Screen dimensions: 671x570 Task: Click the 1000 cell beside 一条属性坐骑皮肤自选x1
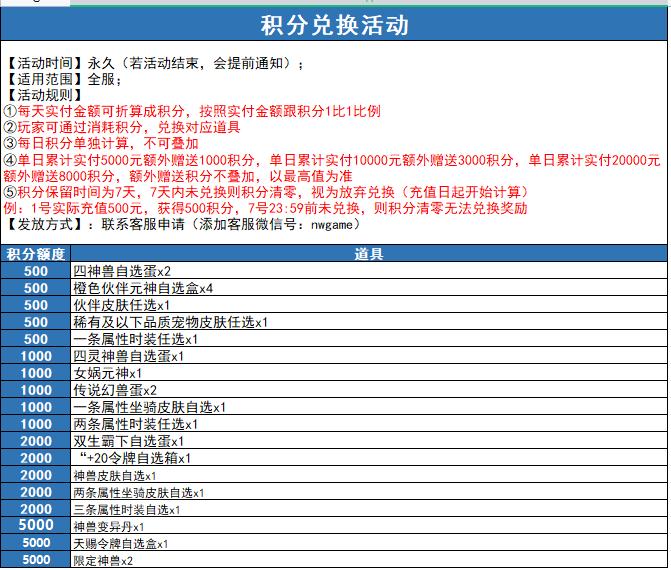click(x=36, y=407)
